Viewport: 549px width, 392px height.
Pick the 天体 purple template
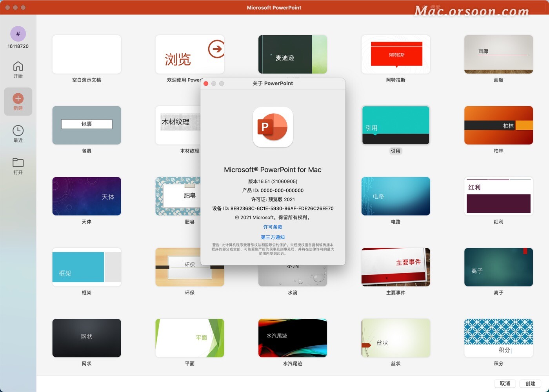coord(87,196)
